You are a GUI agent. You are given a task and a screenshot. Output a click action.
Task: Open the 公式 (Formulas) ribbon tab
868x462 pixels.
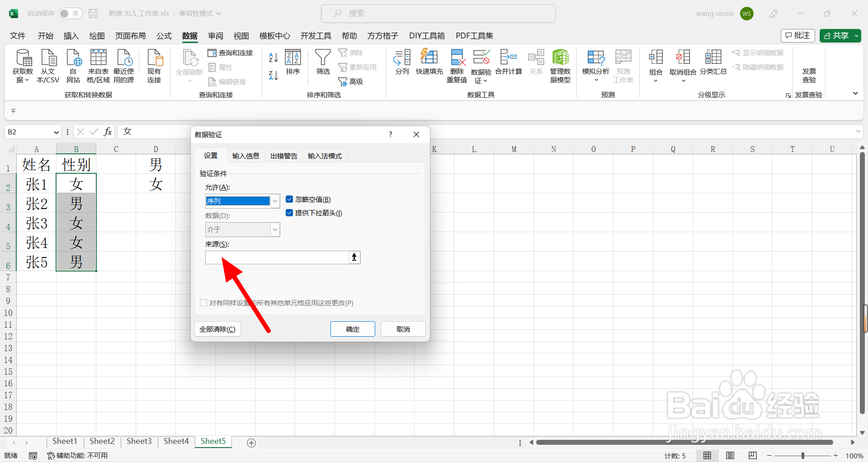[x=164, y=36]
